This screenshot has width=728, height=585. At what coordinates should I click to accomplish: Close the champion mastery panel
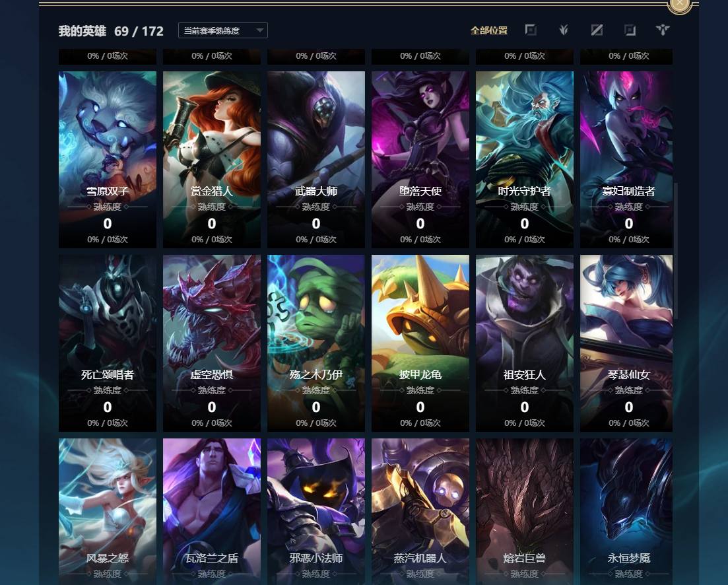pyautogui.click(x=680, y=4)
